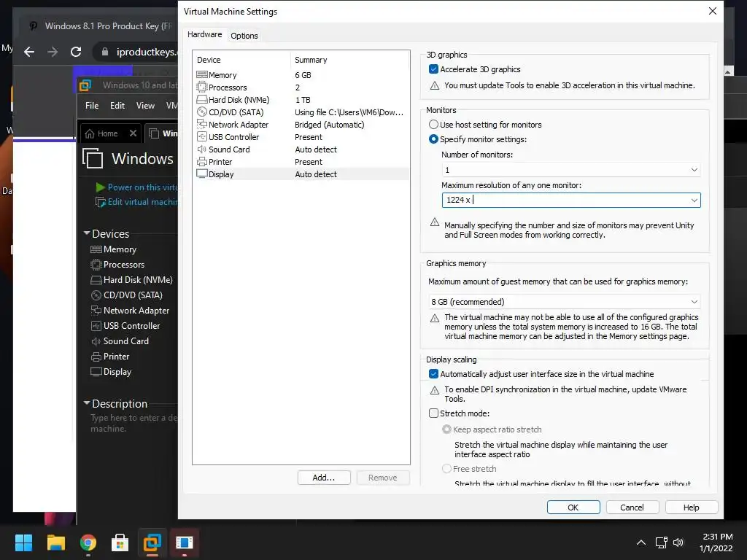Select Printer icon in settings device list
Viewport: 747px width, 560px height.
(x=202, y=161)
